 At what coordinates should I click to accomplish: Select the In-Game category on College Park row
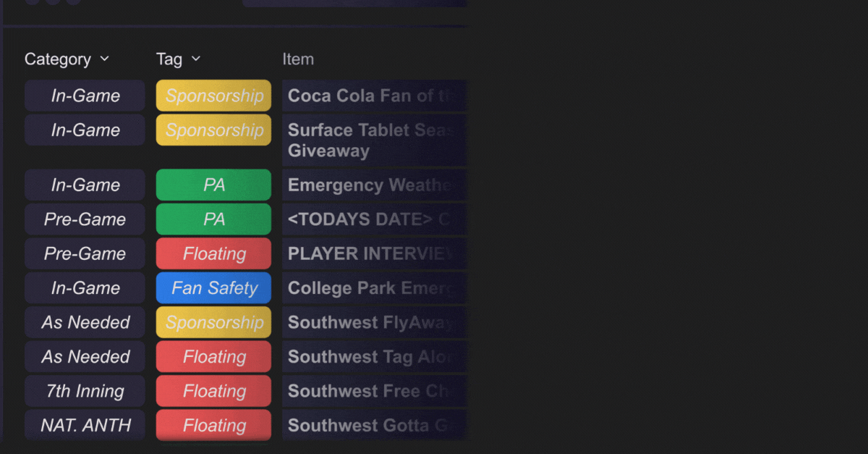pyautogui.click(x=84, y=287)
